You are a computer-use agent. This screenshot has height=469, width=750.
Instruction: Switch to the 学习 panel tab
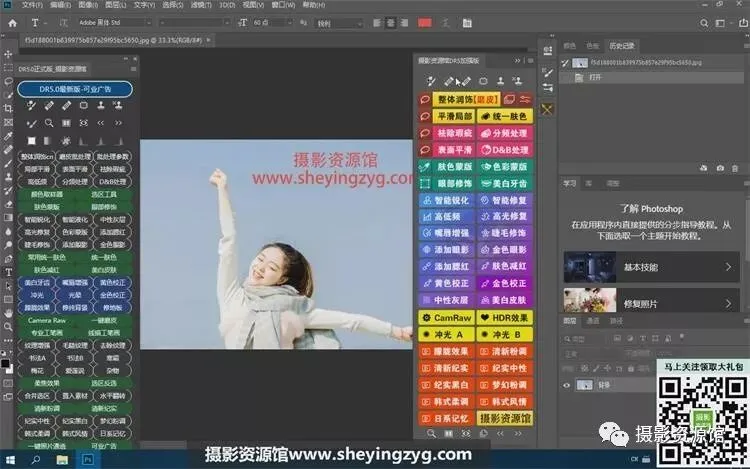click(570, 184)
